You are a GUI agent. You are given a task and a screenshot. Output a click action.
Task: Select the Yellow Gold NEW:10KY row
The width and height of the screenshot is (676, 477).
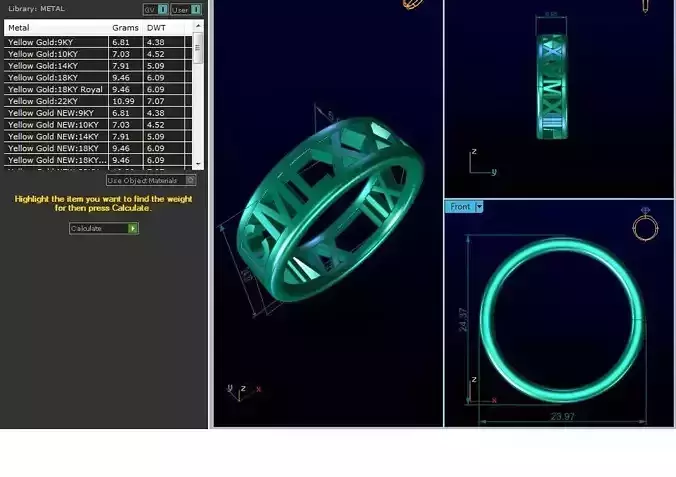[98, 125]
